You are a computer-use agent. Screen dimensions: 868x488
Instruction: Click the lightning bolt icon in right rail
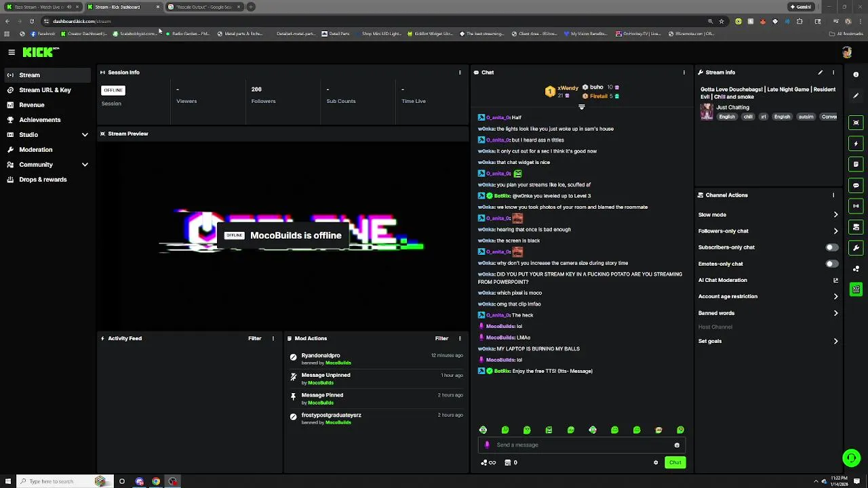856,144
